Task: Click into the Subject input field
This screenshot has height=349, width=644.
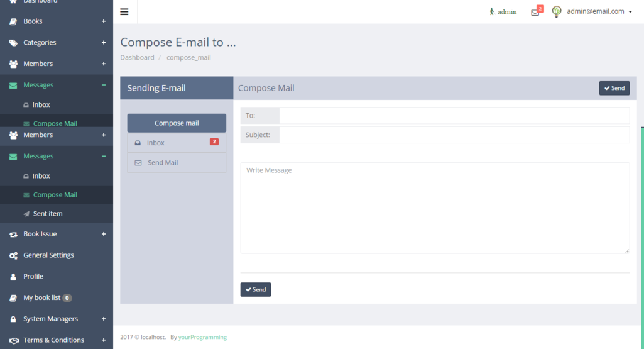Action: point(454,135)
